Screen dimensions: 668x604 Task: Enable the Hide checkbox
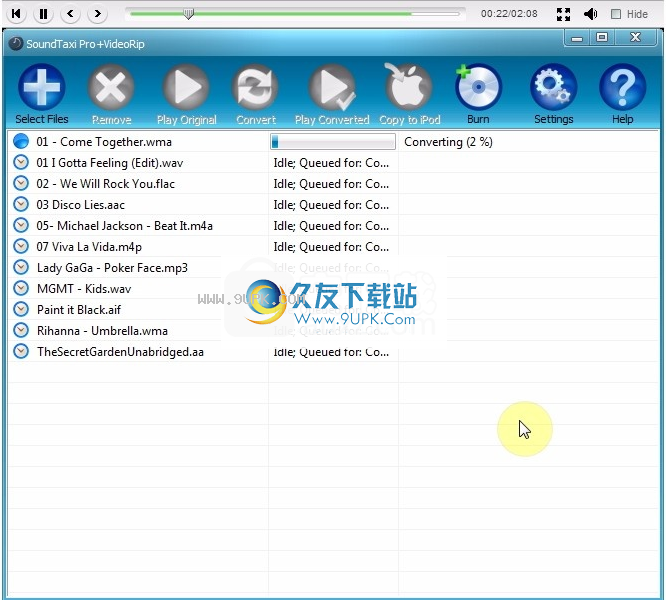(616, 14)
